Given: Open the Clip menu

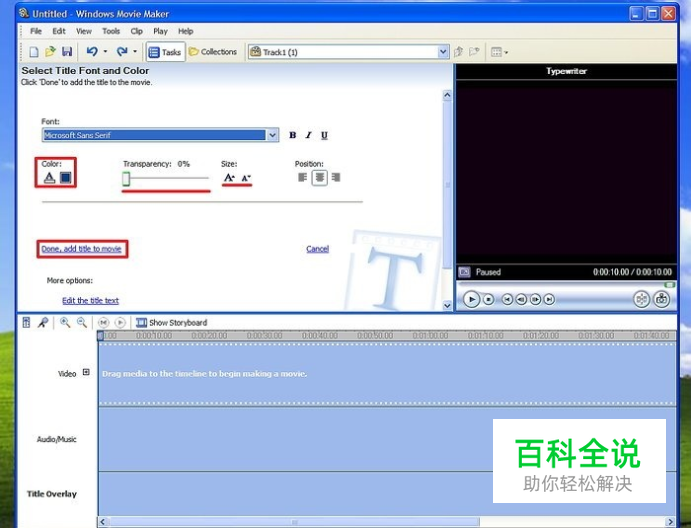Looking at the screenshot, I should [137, 31].
